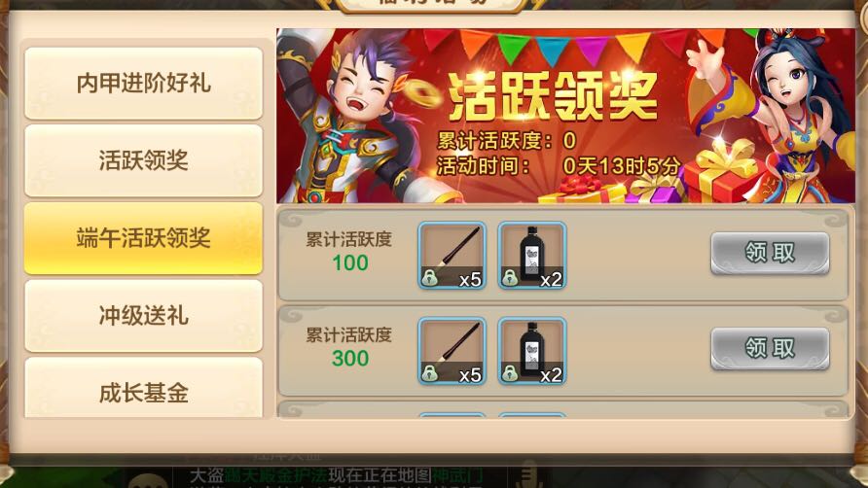Tap the red gift box on the banner
This screenshot has width=868, height=488.
(x=722, y=176)
